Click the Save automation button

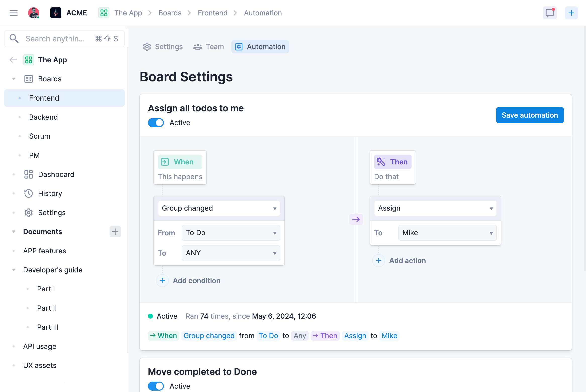tap(530, 115)
